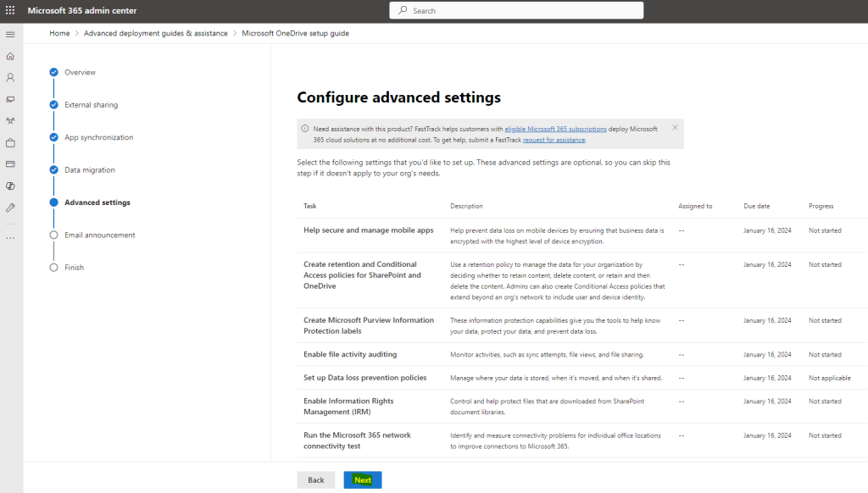Click Not applicable progress status
868x493 pixels.
(x=829, y=378)
